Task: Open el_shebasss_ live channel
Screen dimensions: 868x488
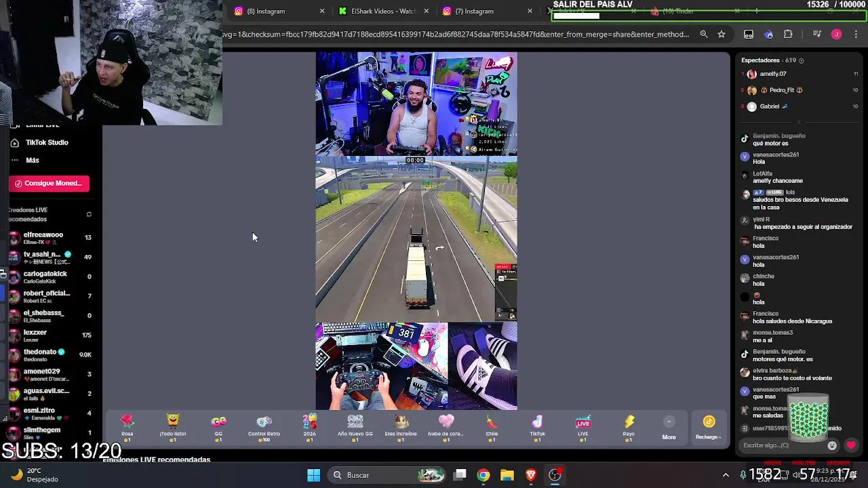Action: 51,316
